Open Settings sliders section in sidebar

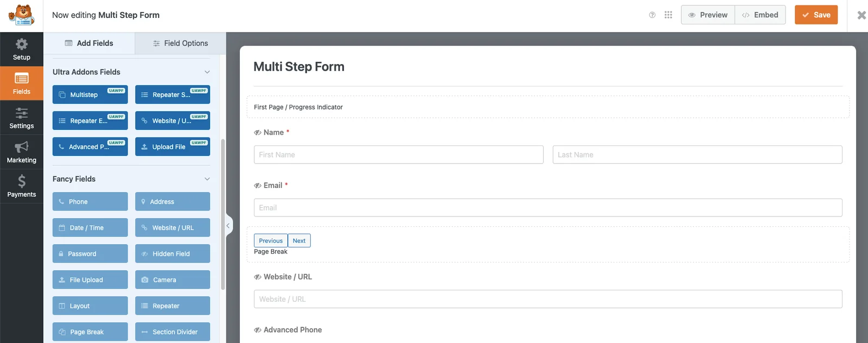(x=22, y=118)
